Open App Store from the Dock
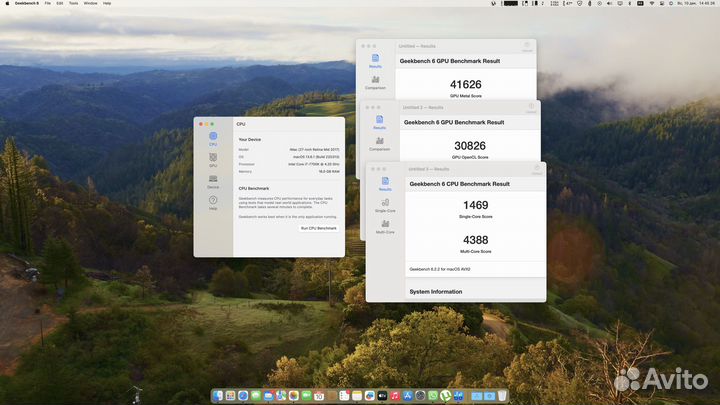The width and height of the screenshot is (720, 405). pos(407,395)
